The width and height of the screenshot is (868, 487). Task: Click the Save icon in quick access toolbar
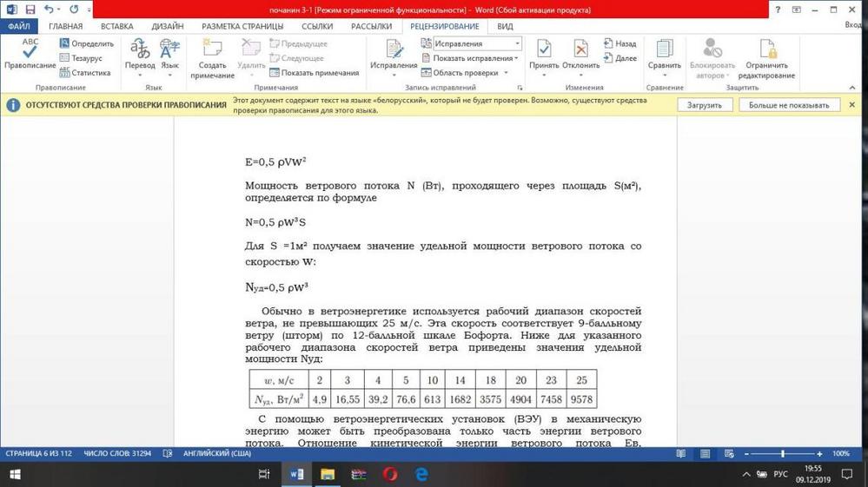point(30,10)
